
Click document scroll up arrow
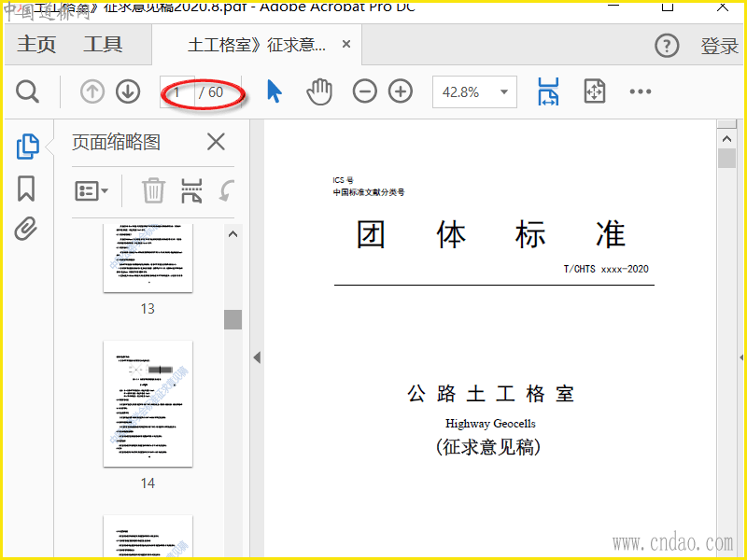pos(726,139)
